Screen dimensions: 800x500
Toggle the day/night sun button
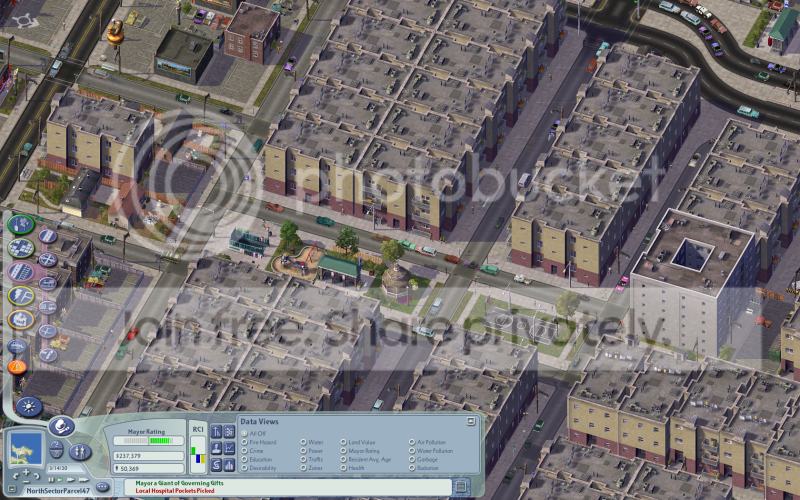(x=29, y=407)
